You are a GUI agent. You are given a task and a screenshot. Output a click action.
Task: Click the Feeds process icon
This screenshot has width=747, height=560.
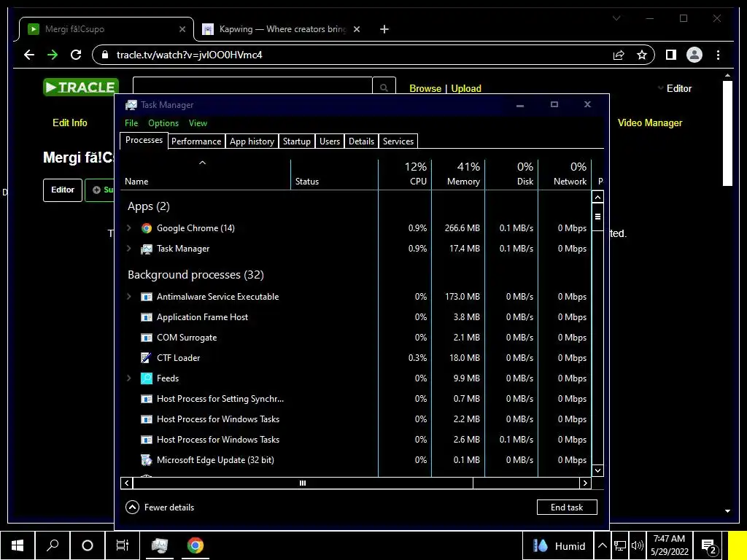[147, 378]
